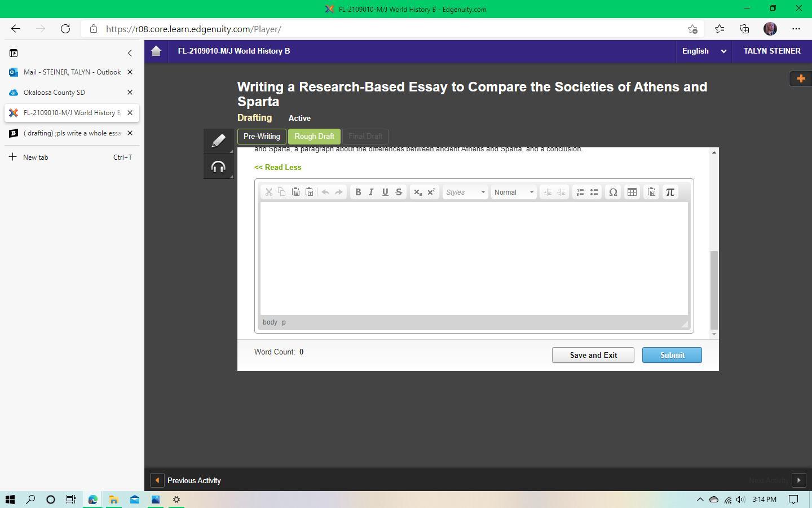Open the Windows notification center

point(793,500)
